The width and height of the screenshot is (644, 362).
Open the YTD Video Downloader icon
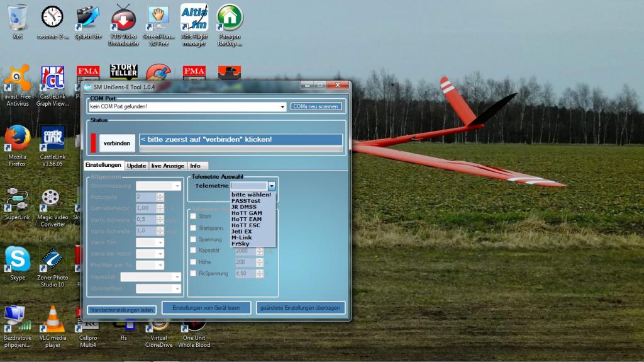(x=123, y=18)
